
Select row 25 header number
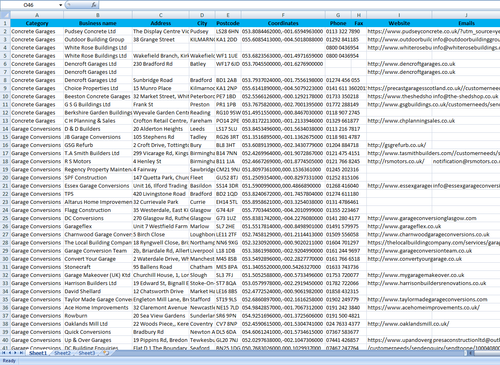(5, 218)
